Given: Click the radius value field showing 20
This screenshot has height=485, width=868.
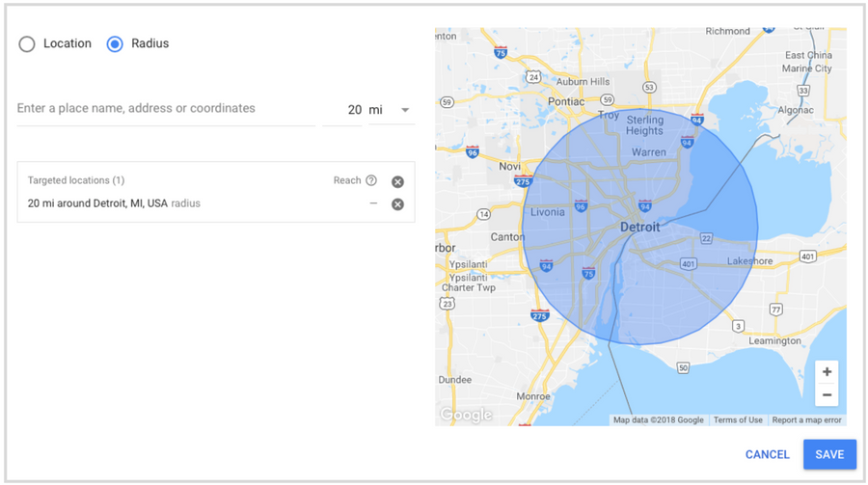Looking at the screenshot, I should tap(353, 110).
